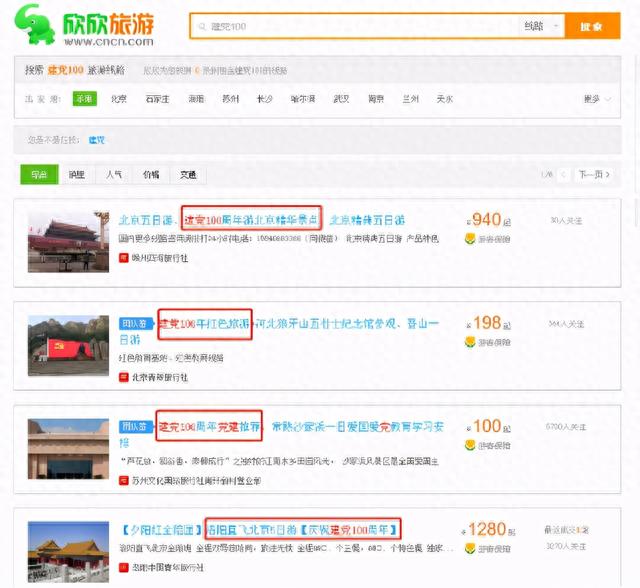The image size is (640, 588).
Task: Click the 198 price text
Action: [x=489, y=323]
